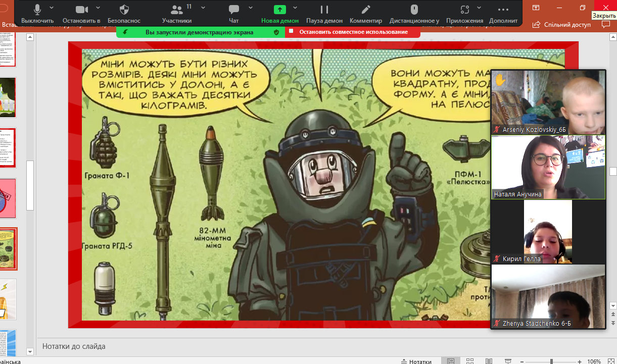The width and height of the screenshot is (617, 364).
Task: Open the Дополнительно more options menu
Action: [x=503, y=14]
